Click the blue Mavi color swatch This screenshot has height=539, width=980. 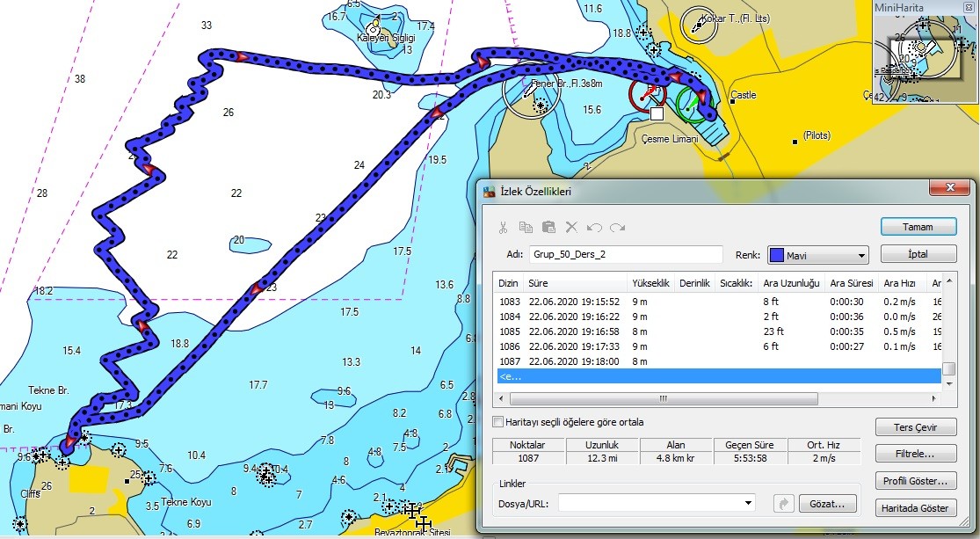(x=777, y=255)
